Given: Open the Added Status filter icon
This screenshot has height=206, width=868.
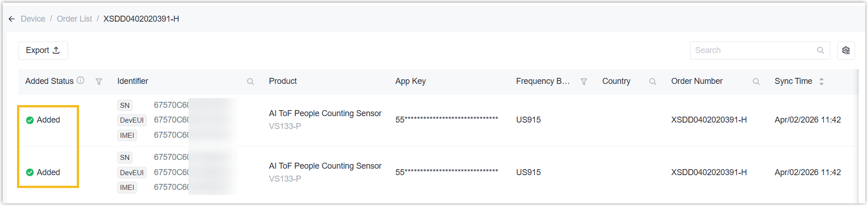Looking at the screenshot, I should [x=99, y=82].
